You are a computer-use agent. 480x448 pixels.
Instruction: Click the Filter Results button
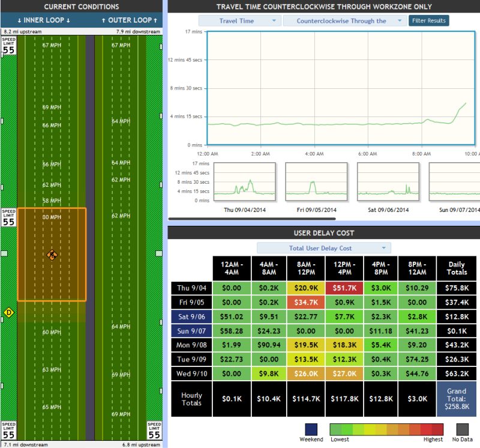click(428, 20)
